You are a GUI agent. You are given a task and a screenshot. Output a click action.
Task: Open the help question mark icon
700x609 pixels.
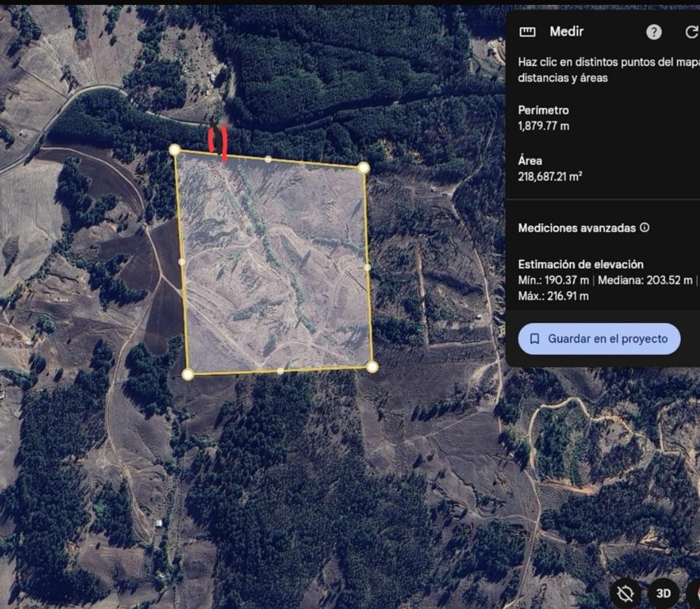[x=654, y=32]
